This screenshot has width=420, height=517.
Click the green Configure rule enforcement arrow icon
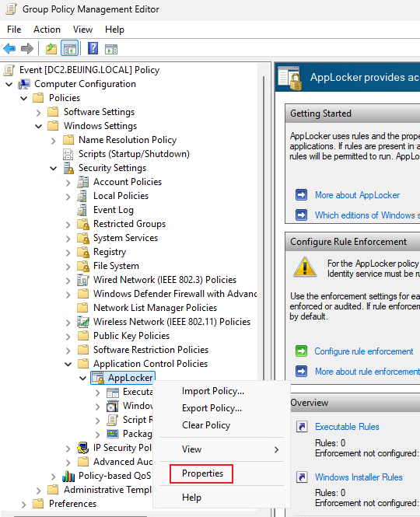pos(301,351)
